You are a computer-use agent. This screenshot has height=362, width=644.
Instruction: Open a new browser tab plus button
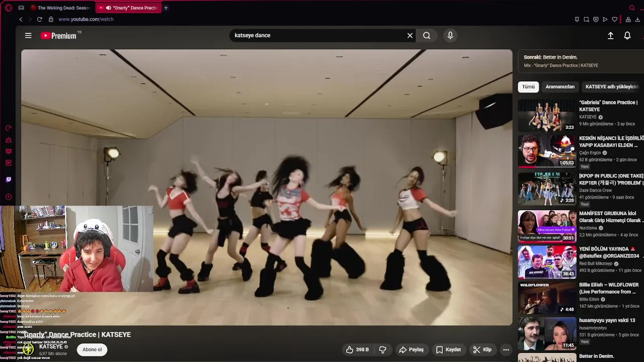tap(166, 8)
